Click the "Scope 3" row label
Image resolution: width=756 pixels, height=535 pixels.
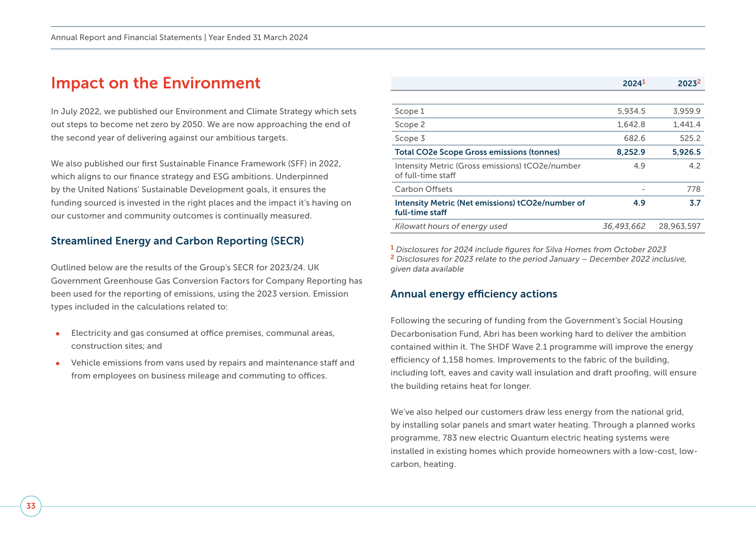(410, 138)
